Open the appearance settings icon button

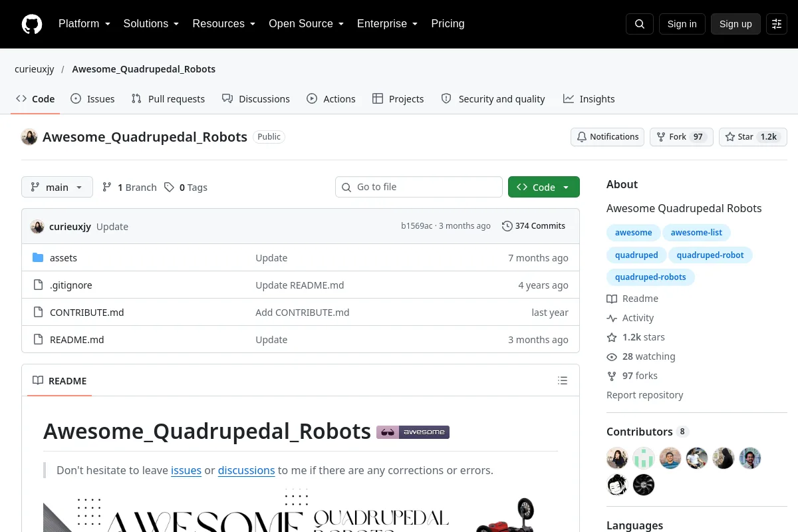coord(777,24)
